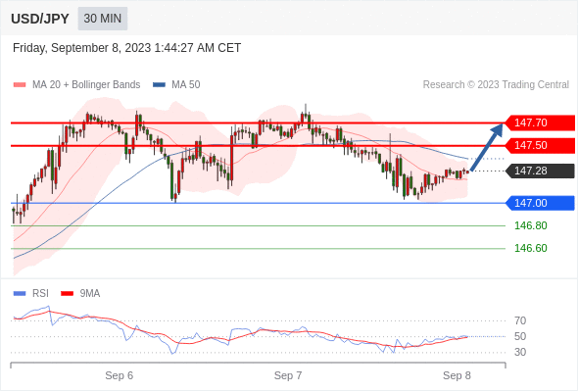Click the 146.80 support level label
The width and height of the screenshot is (578, 392).
coord(530,225)
